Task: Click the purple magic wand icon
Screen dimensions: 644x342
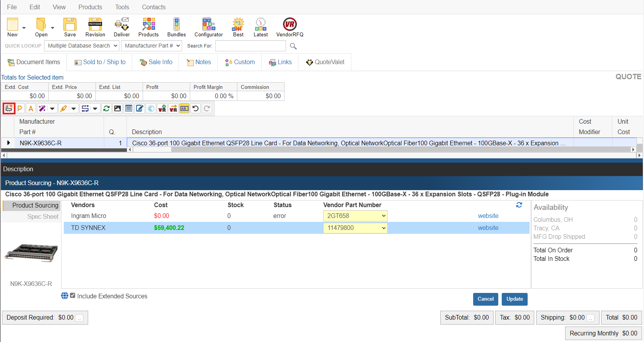Action: coord(42,109)
